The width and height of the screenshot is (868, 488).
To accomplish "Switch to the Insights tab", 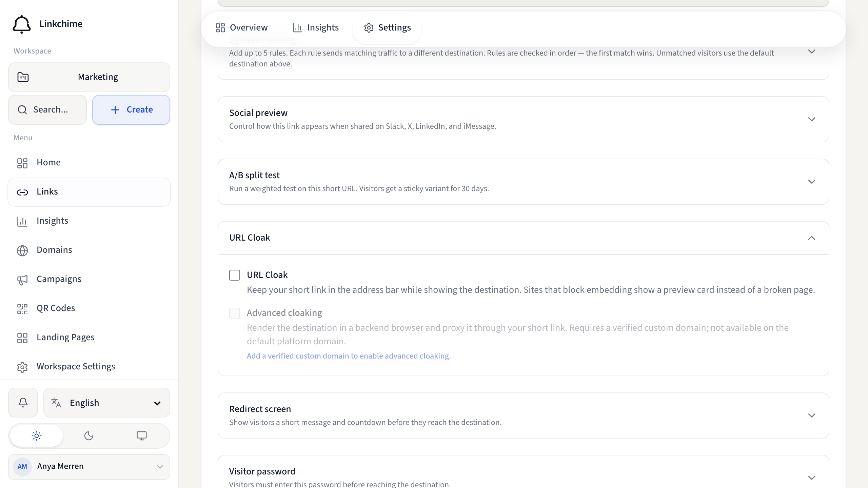I will (316, 28).
